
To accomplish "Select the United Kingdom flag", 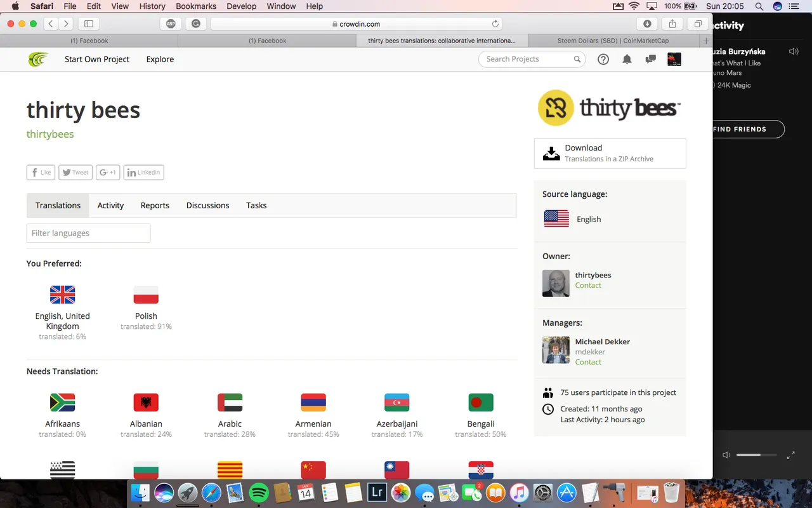I will [x=62, y=295].
